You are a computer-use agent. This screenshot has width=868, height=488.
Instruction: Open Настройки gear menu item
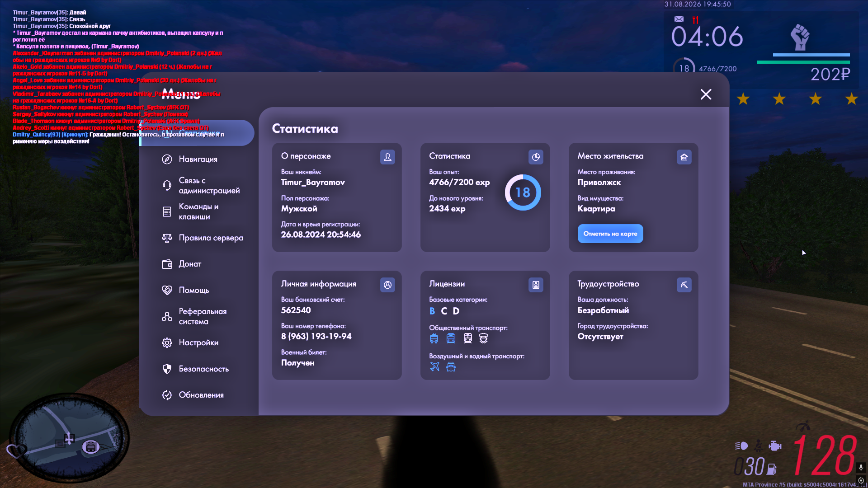(190, 343)
